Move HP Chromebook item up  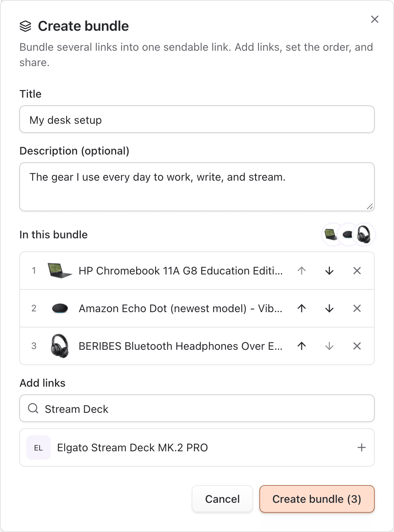[x=302, y=271]
